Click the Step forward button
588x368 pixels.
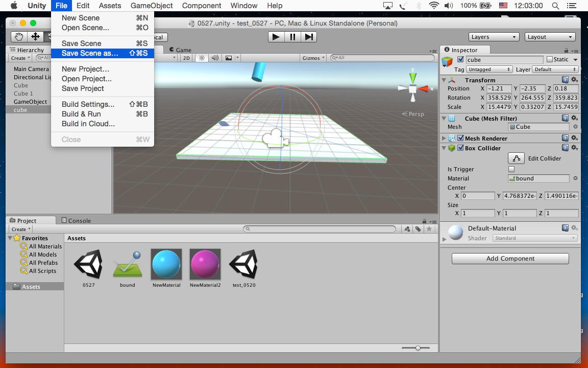pyautogui.click(x=309, y=37)
